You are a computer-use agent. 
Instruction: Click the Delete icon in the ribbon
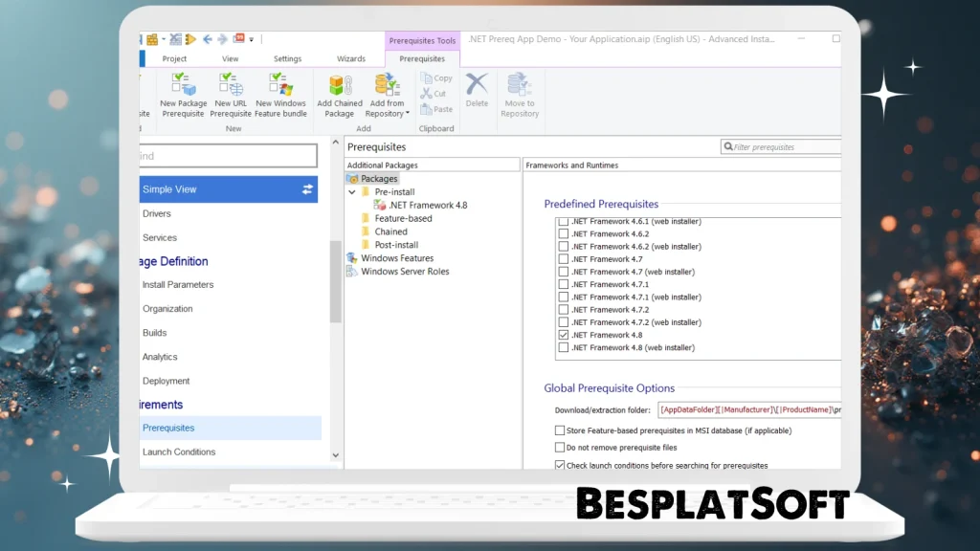click(x=477, y=85)
